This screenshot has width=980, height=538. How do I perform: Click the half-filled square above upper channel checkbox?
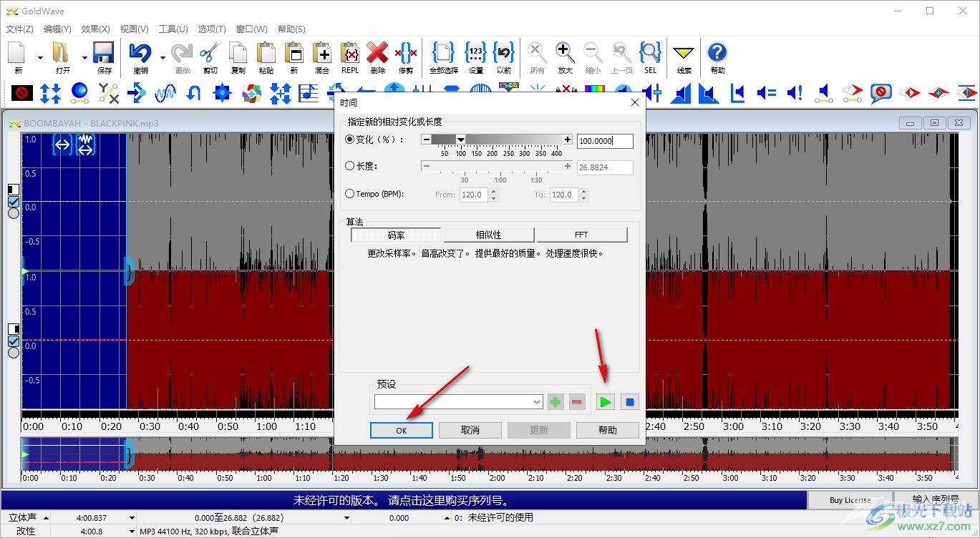[x=13, y=190]
